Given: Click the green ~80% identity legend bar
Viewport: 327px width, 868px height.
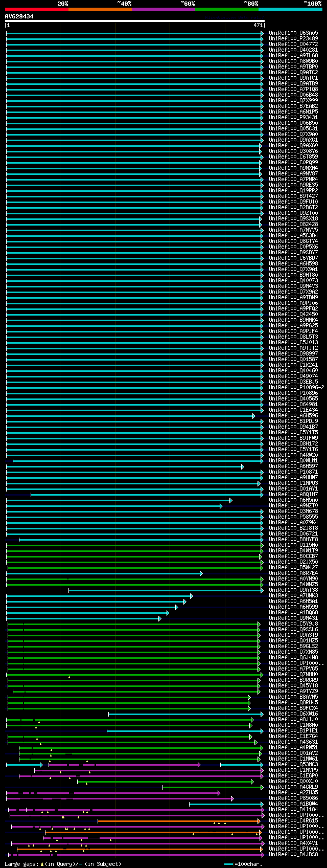Looking at the screenshot, I should (227, 9).
